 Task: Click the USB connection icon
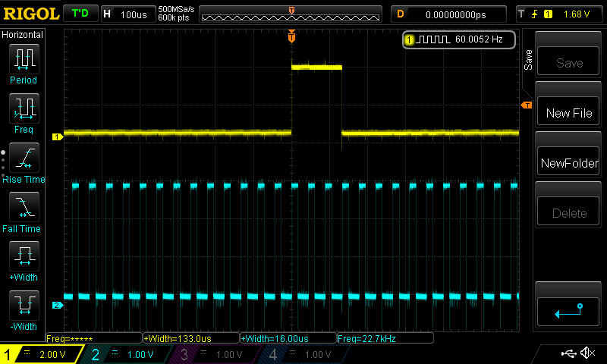[568, 353]
